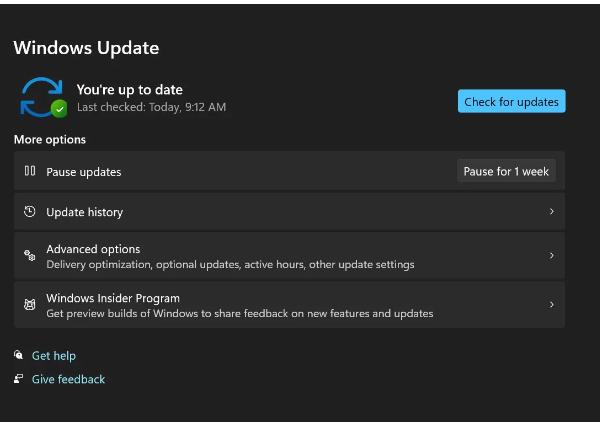Click the Give feedback icon
Viewport: 600px width, 425px height.
[19, 379]
